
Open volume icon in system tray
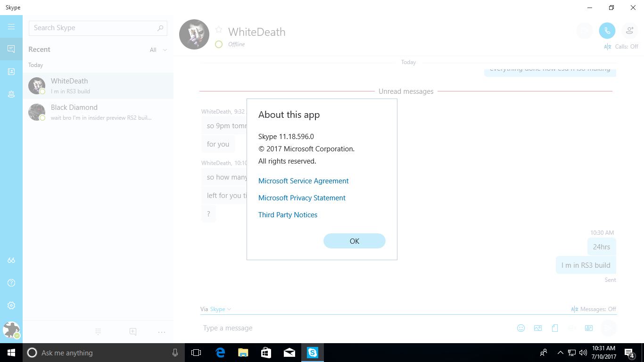point(583,353)
